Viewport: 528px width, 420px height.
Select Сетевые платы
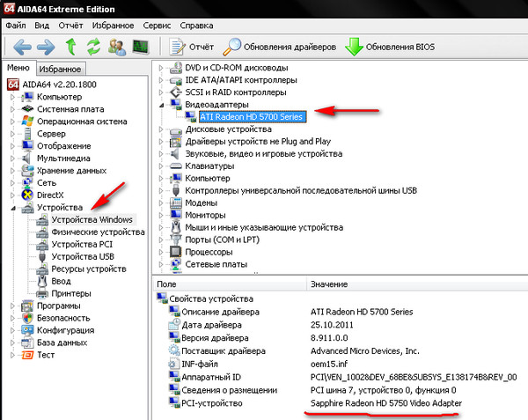click(x=216, y=264)
